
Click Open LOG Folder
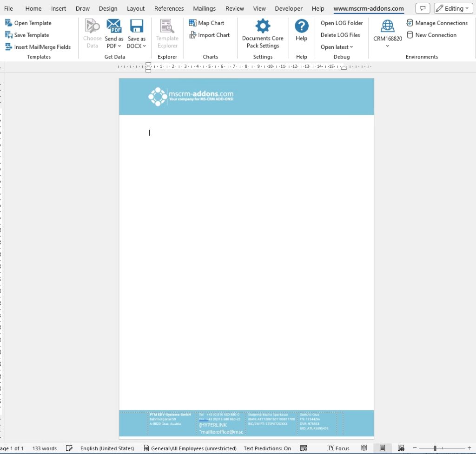coord(342,23)
